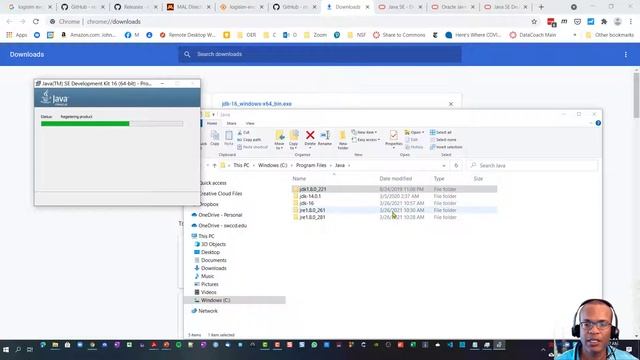Viewport: 640px width, 360px height.
Task: Click jdk-16_windows-x64_bin.exe download link
Action: (x=256, y=104)
